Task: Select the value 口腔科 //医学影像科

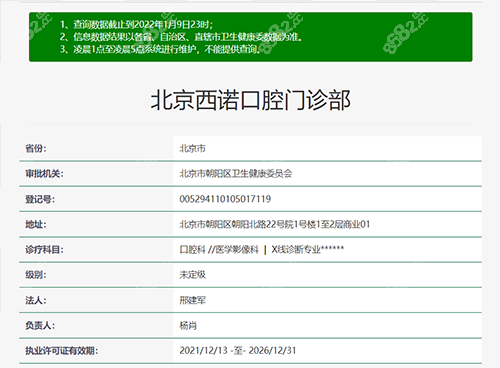Action: [x=219, y=250]
